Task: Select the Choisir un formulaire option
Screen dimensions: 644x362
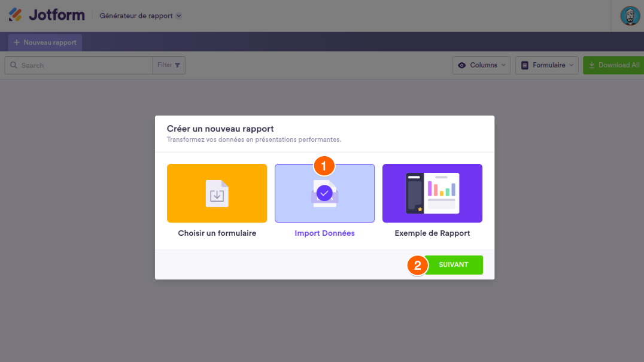Action: point(217,233)
